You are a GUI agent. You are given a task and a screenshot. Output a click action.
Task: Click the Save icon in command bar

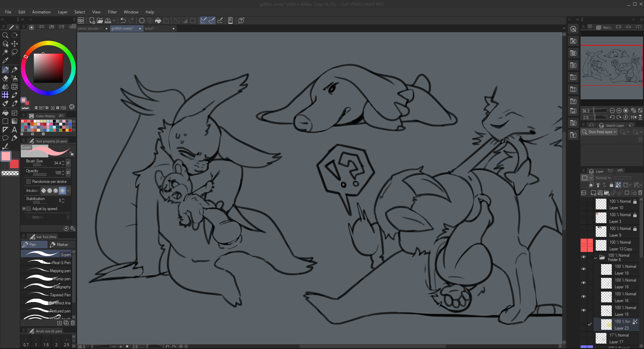pyautogui.click(x=108, y=20)
